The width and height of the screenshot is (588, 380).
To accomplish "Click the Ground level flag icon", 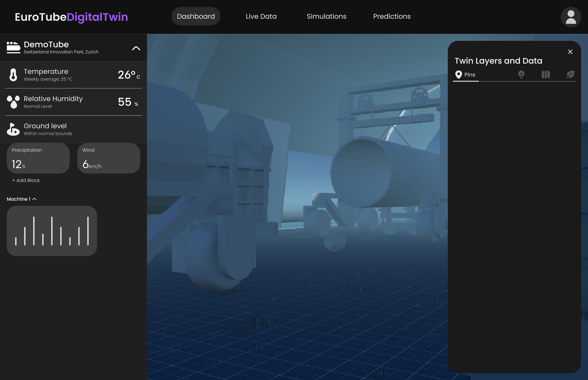I will [13, 129].
